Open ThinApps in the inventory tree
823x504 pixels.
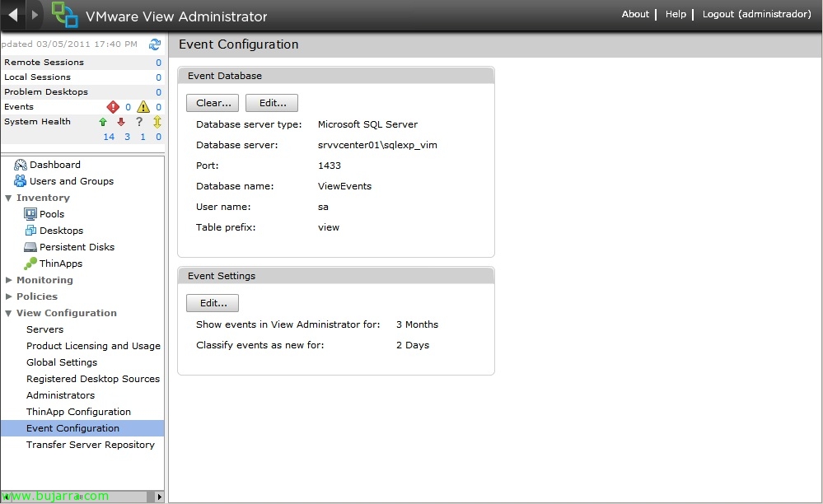tap(60, 264)
